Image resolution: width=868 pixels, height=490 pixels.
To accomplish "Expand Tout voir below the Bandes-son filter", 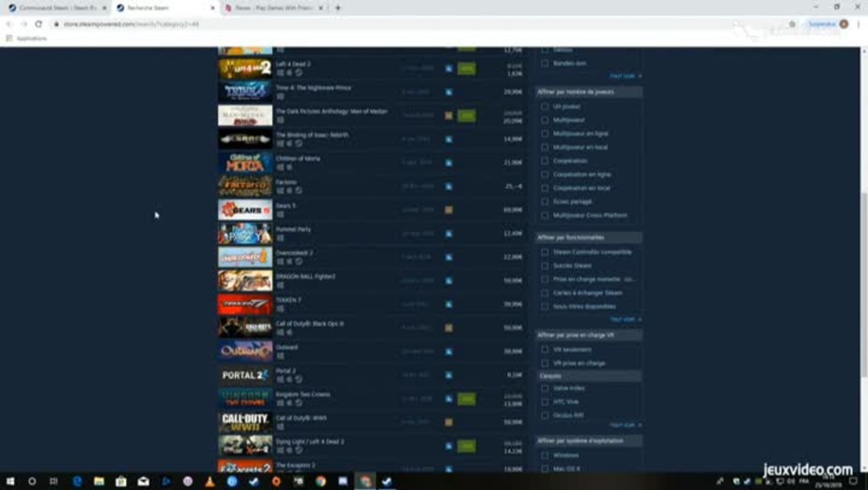I will pyautogui.click(x=625, y=76).
